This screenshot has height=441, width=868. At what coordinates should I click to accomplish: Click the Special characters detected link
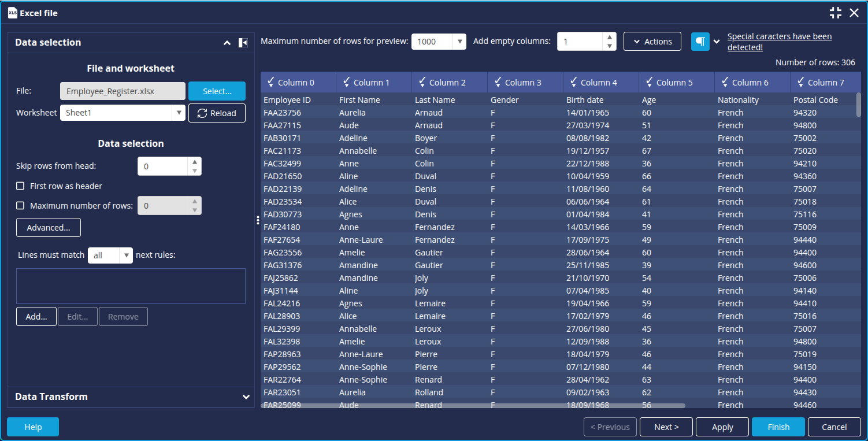(x=779, y=42)
